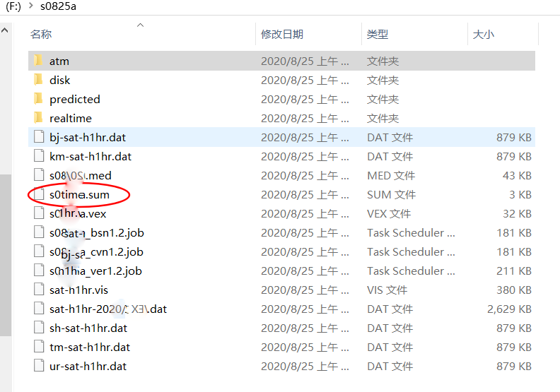Select the predicted folder name

[75, 100]
